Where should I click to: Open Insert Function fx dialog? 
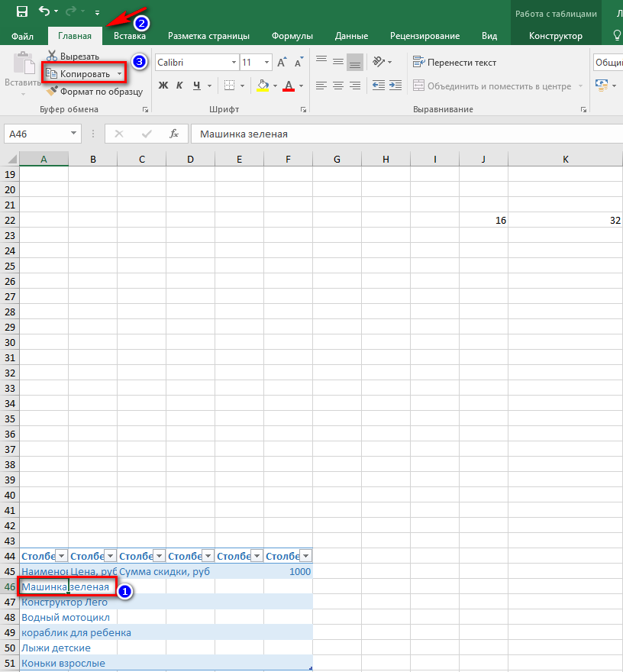pos(174,134)
